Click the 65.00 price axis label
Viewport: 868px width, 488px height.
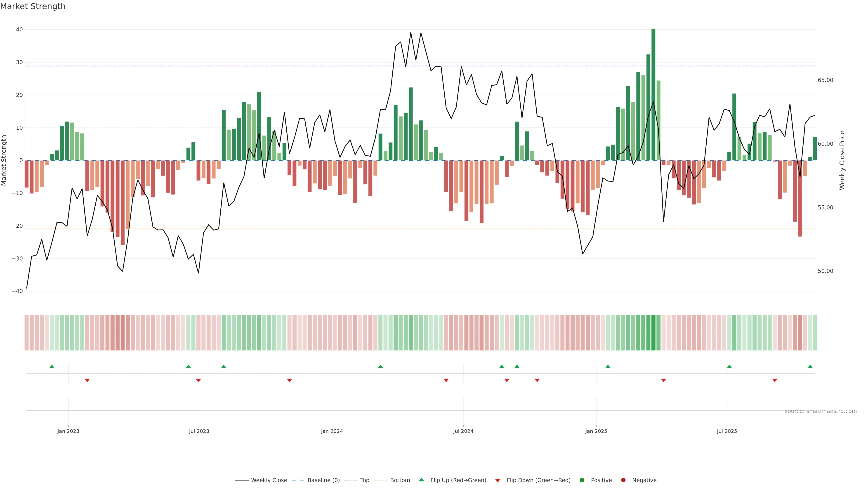(x=825, y=80)
